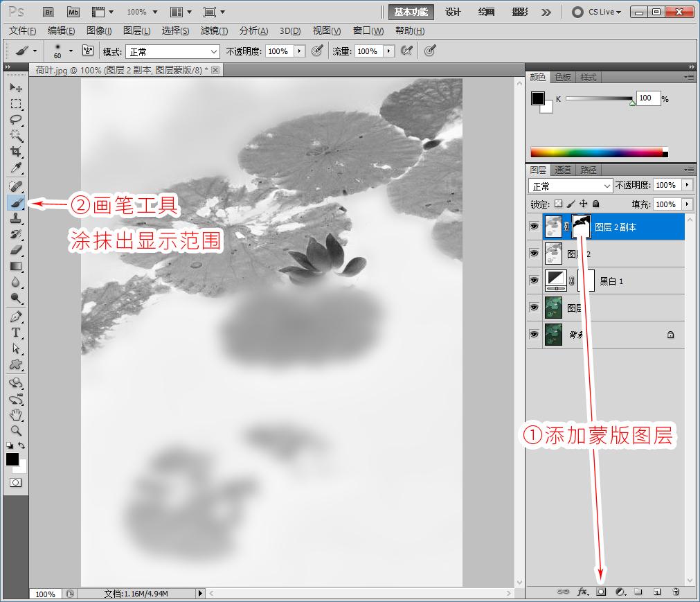Select 摄影 workspace button

click(x=520, y=12)
